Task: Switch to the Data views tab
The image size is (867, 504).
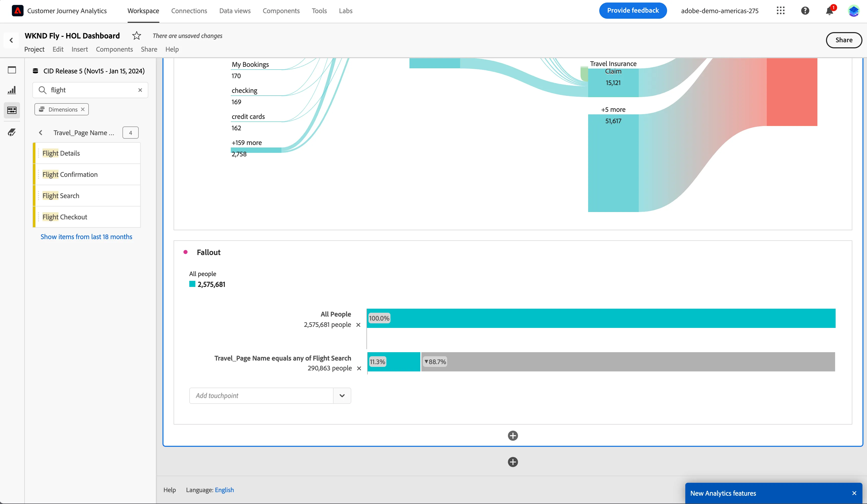Action: [235, 11]
